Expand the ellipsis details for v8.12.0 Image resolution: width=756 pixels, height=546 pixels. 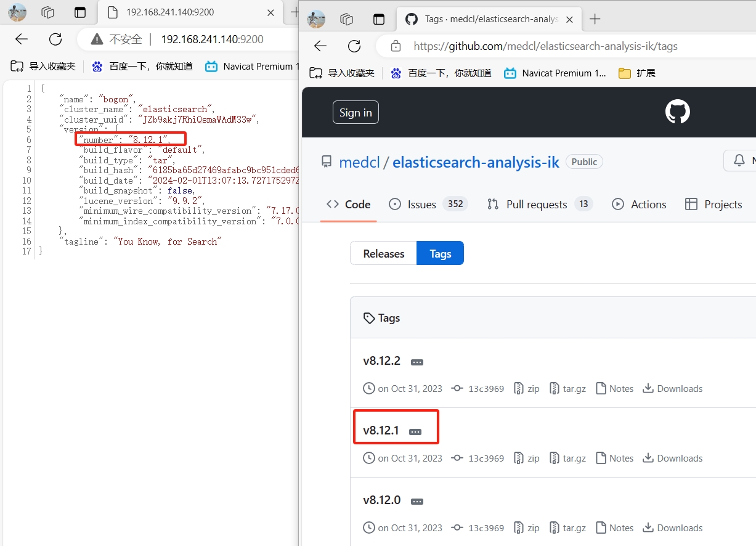click(x=417, y=502)
